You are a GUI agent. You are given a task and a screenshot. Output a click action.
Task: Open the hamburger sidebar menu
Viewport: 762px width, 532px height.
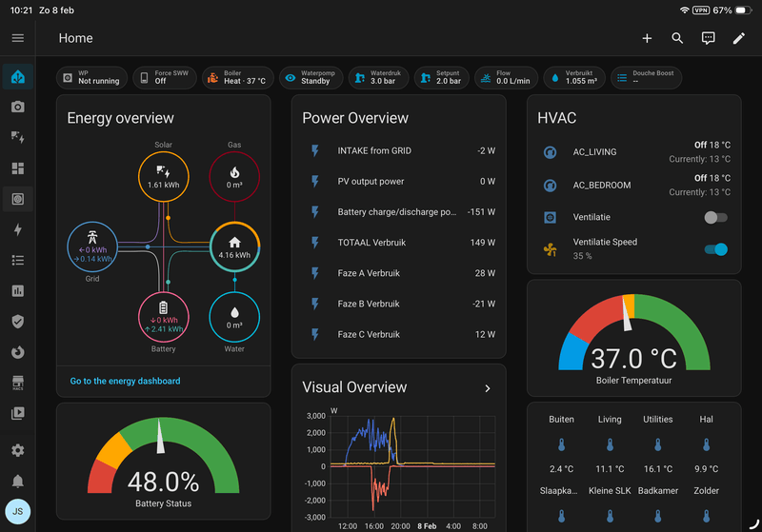click(x=18, y=38)
